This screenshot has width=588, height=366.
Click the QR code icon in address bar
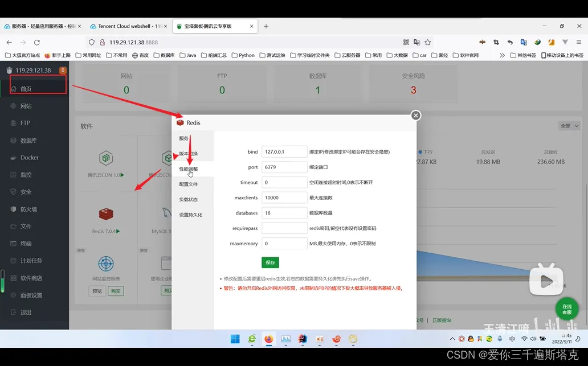pos(406,42)
